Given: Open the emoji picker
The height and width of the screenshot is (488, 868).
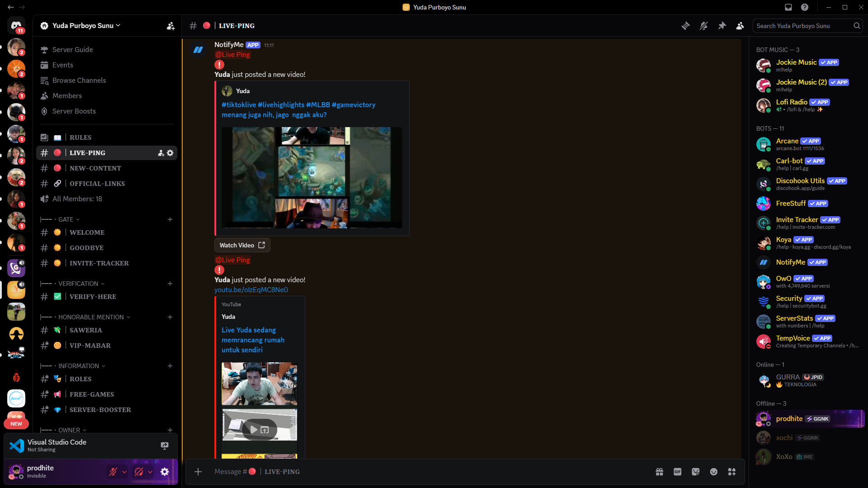Looking at the screenshot, I should point(714,472).
